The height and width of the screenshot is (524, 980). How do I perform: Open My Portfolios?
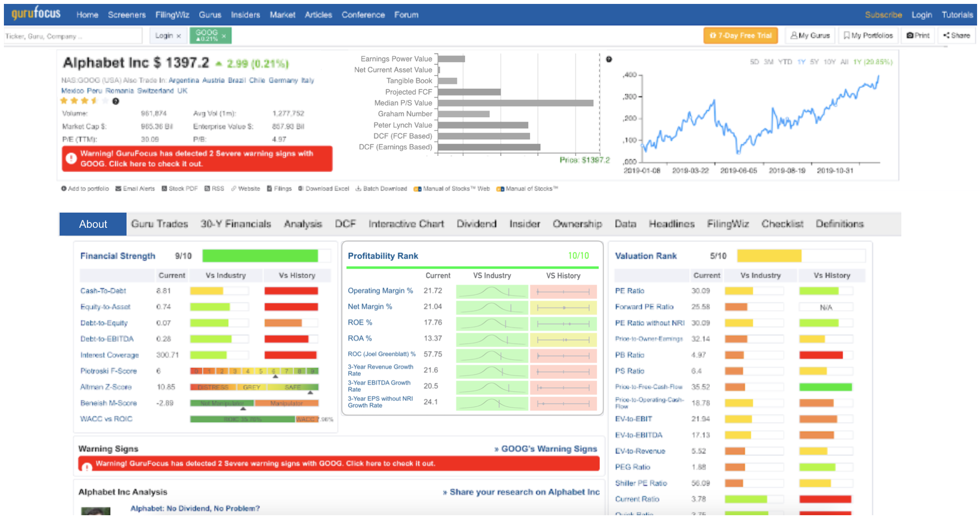[x=868, y=36]
